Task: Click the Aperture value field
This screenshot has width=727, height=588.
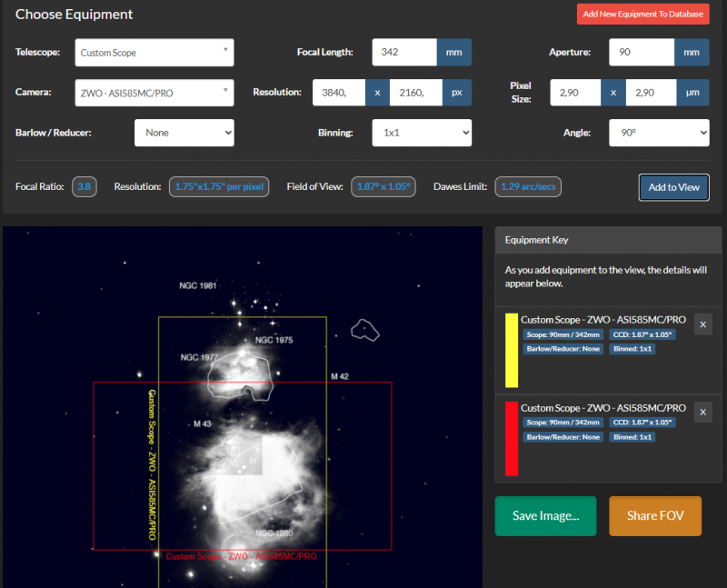Action: coord(642,52)
